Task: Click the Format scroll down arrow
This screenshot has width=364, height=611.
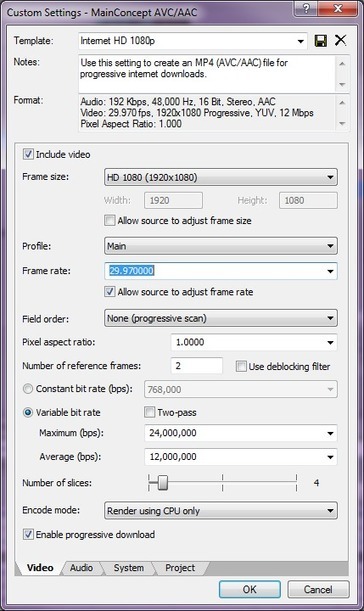Action: tap(342, 124)
